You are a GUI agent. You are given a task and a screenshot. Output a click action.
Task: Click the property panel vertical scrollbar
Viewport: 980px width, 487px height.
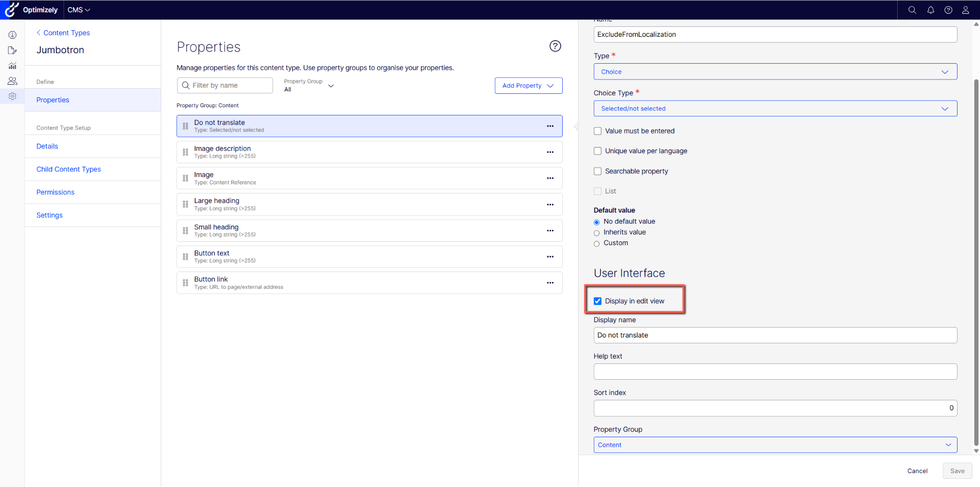[x=976, y=262]
